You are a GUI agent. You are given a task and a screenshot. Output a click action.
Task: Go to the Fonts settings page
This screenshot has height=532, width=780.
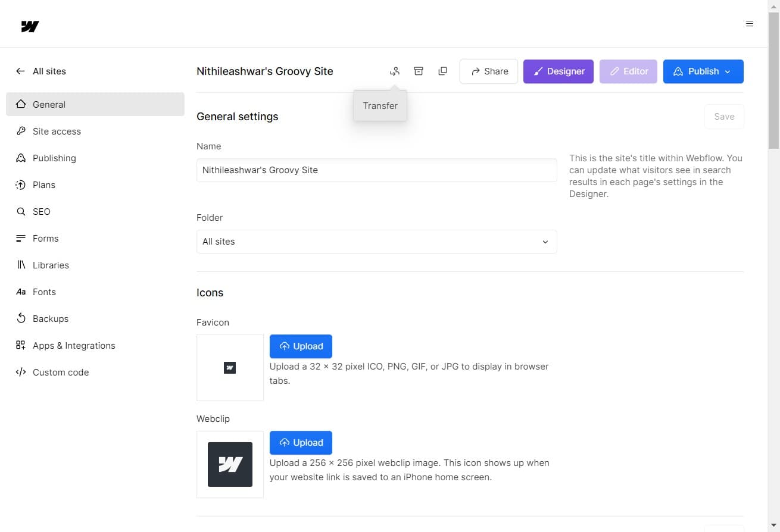[44, 292]
